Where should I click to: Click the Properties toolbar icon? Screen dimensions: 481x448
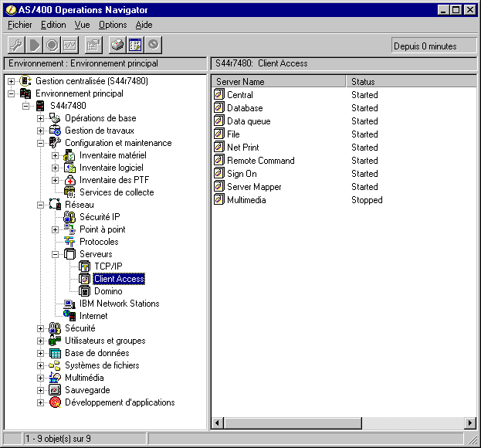93,46
